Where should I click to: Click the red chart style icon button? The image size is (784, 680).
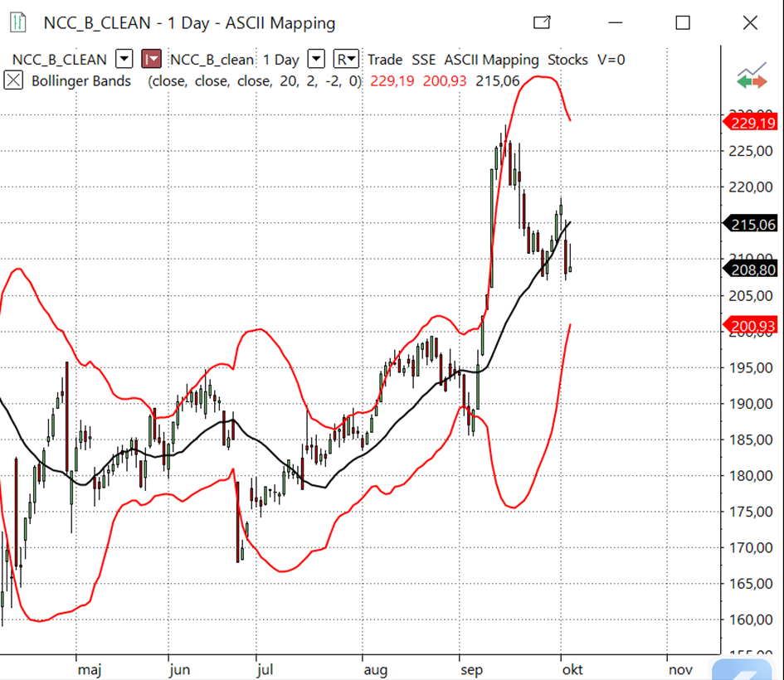[152, 59]
